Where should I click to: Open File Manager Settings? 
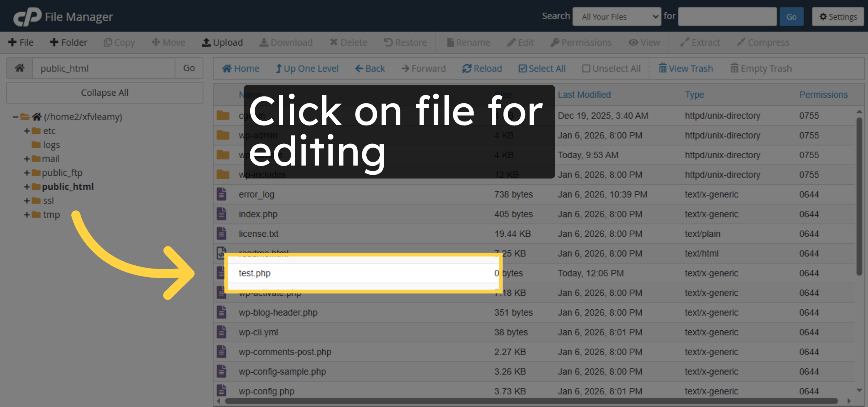click(838, 16)
